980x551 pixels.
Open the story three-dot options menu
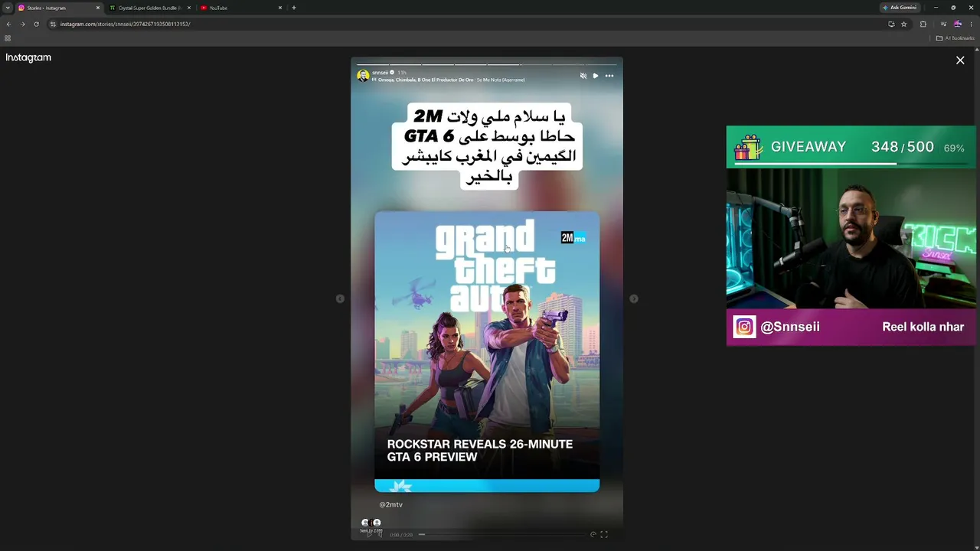[x=609, y=76]
